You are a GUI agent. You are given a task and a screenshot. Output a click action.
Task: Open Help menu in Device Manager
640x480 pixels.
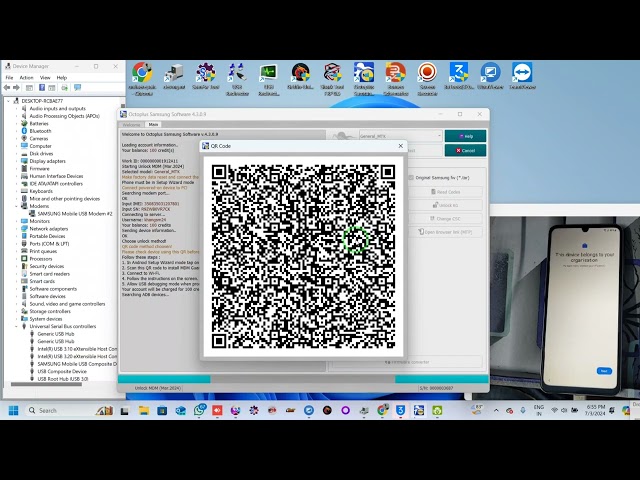pos(62,78)
